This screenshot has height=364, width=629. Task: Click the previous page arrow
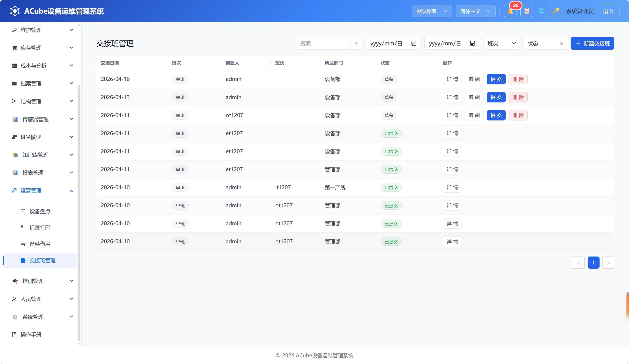578,263
